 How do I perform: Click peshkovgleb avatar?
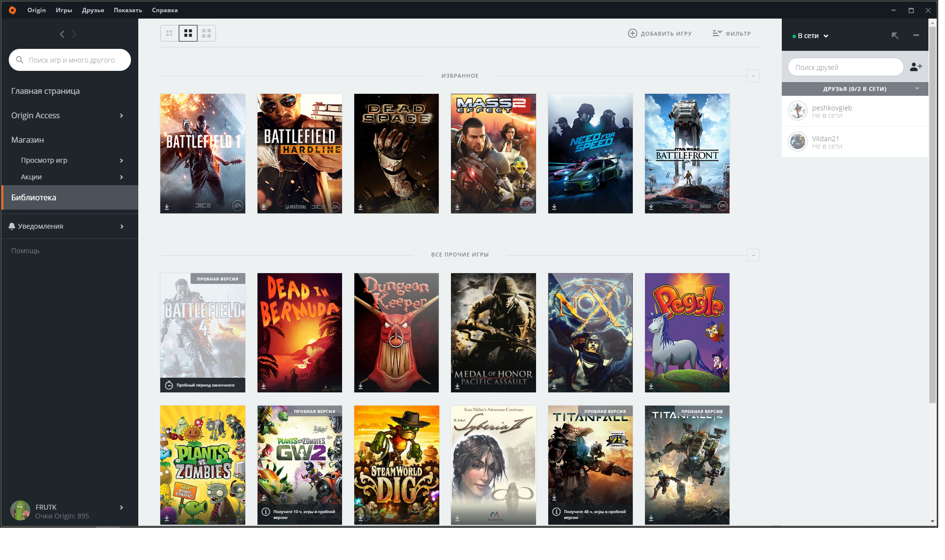(x=797, y=111)
